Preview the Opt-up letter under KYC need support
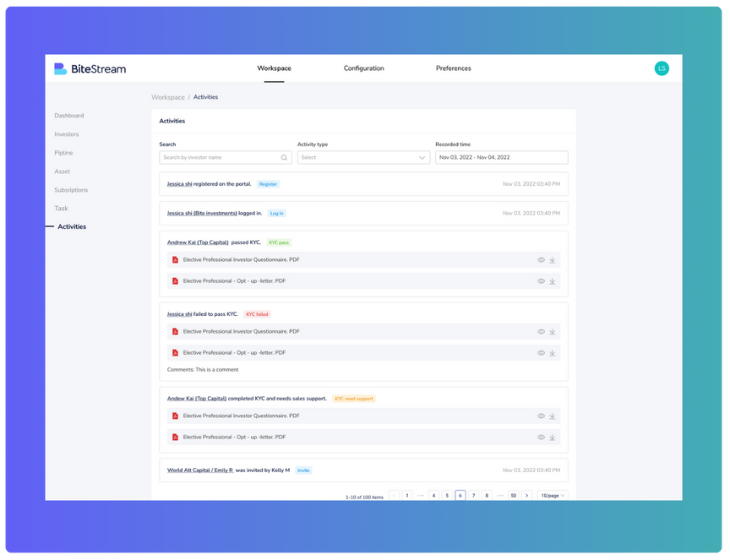Image resolution: width=730 pixels, height=560 pixels. [x=541, y=438]
